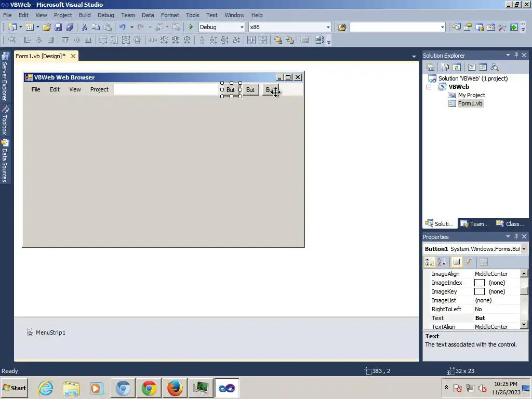This screenshot has width=532, height=399.
Task: Click the Undo arrow icon
Action: (123, 27)
